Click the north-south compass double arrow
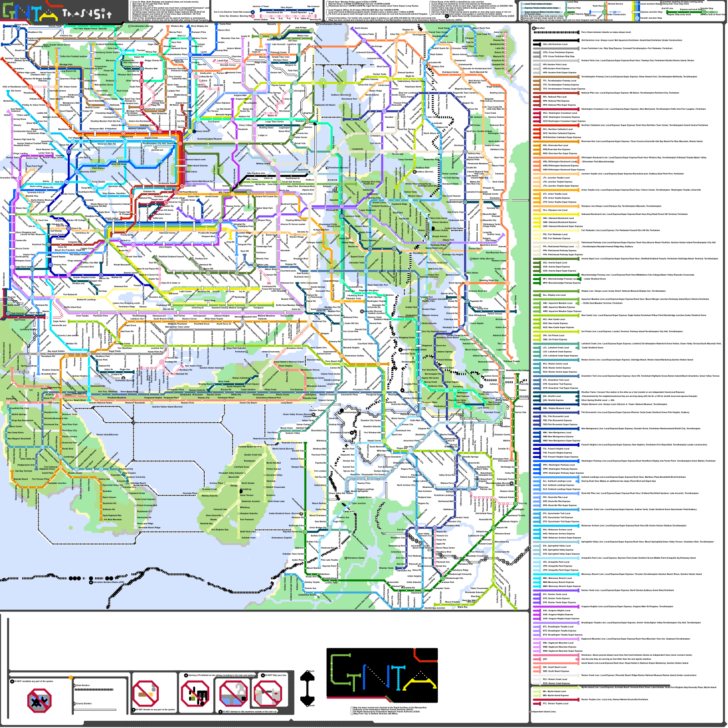The width and height of the screenshot is (728, 728). click(308, 688)
